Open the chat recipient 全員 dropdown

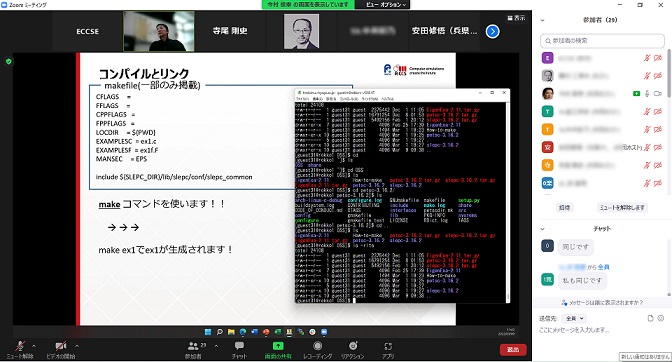click(574, 318)
